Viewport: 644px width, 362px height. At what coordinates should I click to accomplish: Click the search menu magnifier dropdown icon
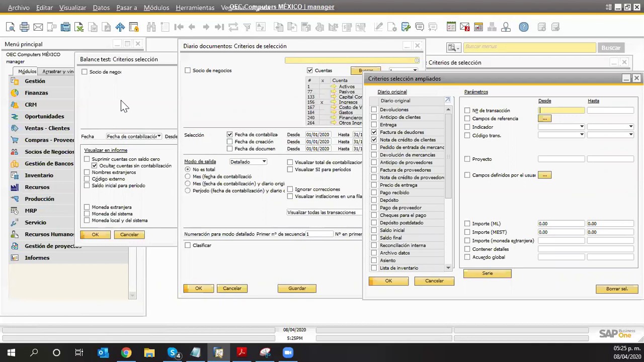click(x=453, y=48)
